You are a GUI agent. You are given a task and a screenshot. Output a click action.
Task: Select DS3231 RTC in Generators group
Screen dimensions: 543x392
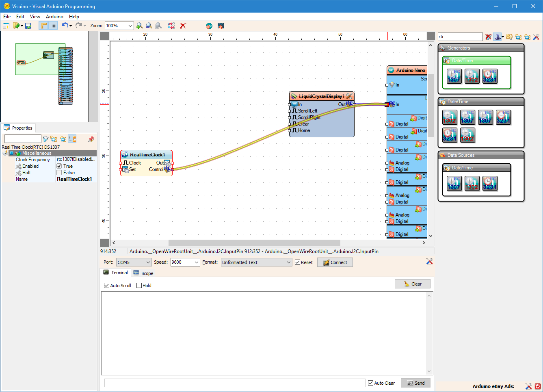[x=490, y=76]
